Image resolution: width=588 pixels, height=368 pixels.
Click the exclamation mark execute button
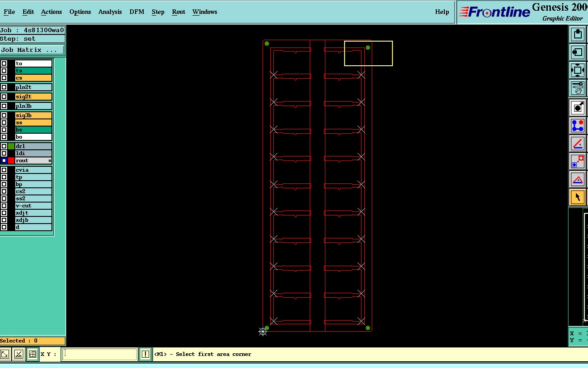(x=145, y=354)
